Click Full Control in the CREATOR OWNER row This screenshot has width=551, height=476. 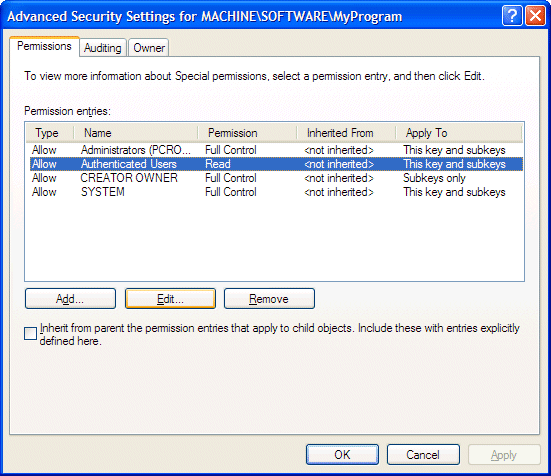[x=231, y=178]
